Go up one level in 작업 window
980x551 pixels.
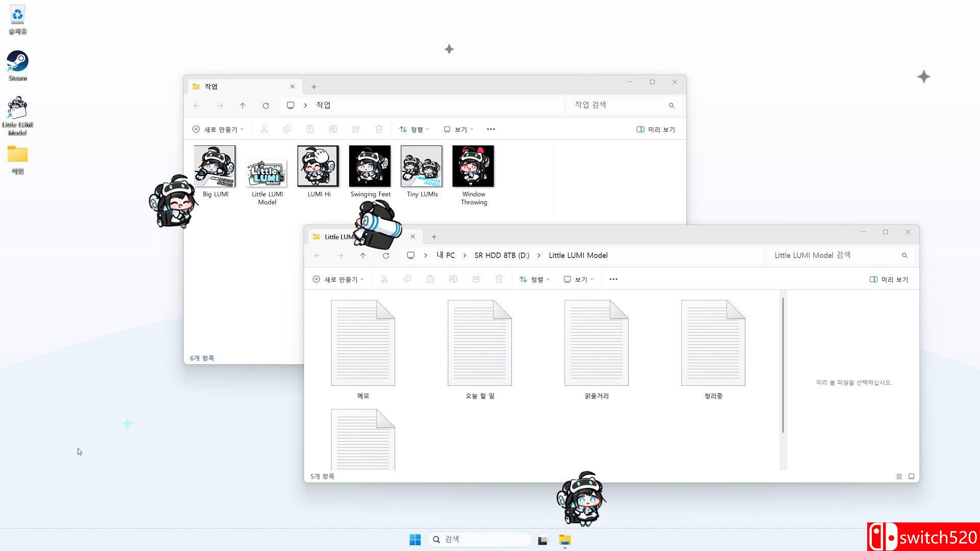(243, 106)
